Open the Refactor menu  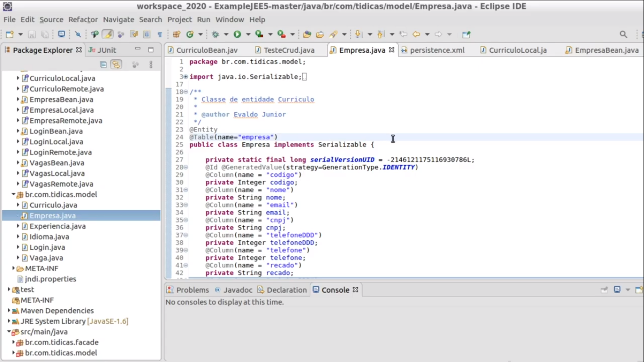point(83,19)
